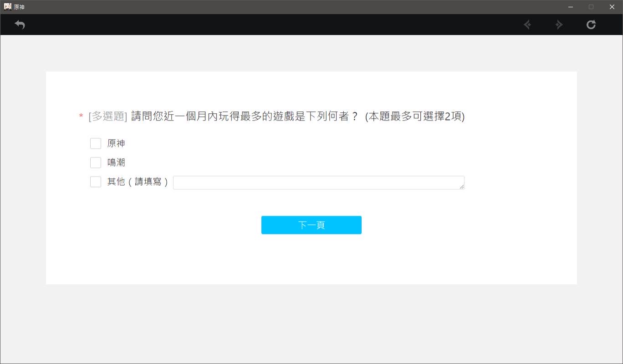Click the browser forward navigation arrow

click(559, 25)
